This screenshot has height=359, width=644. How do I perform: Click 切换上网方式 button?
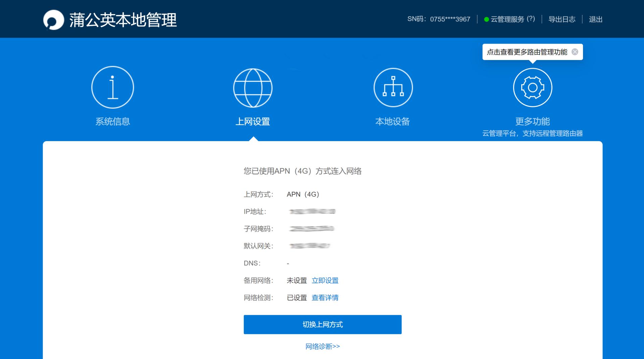click(322, 324)
